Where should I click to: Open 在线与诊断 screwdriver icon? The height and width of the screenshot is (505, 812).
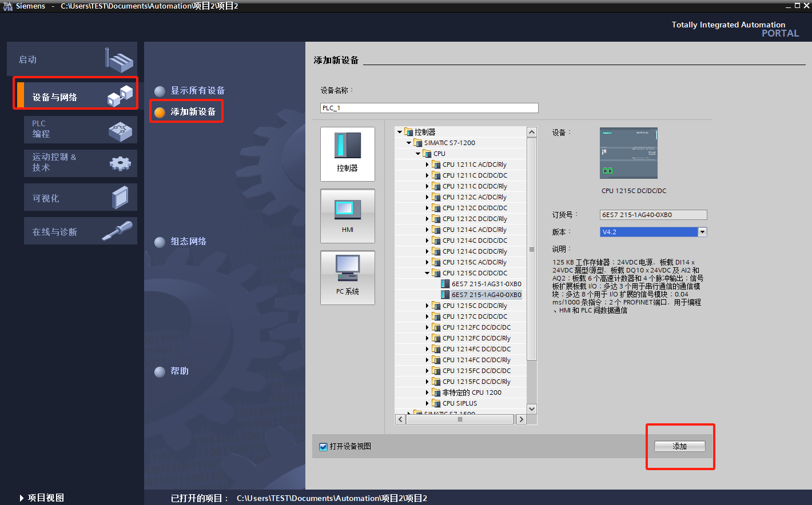(x=117, y=231)
